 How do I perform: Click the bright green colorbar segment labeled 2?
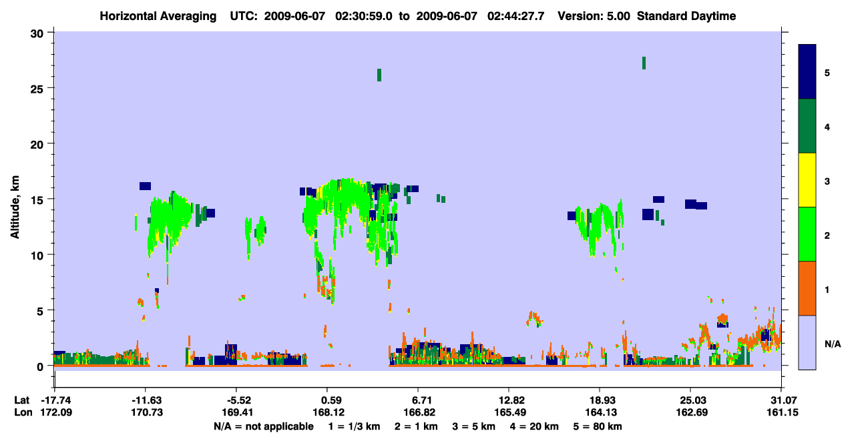pos(807,234)
